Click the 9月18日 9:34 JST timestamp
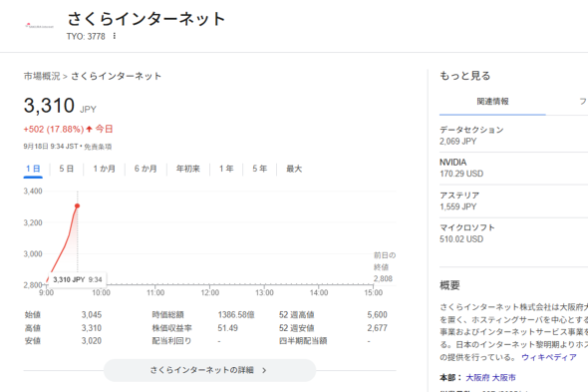 click(51, 147)
